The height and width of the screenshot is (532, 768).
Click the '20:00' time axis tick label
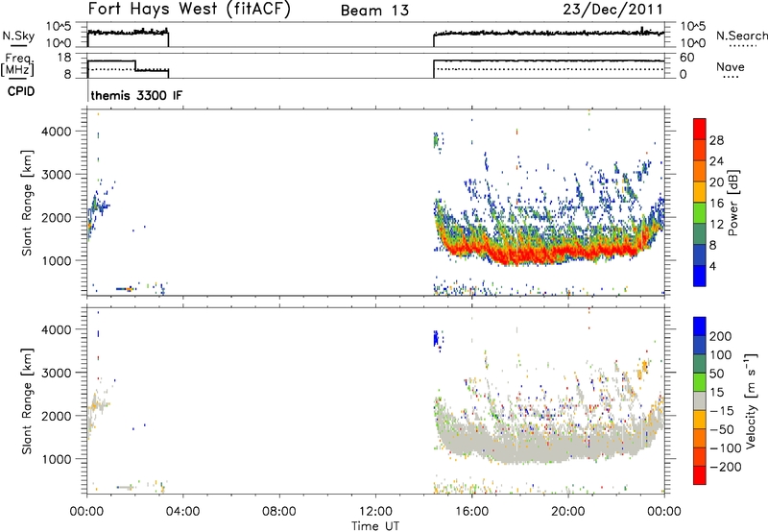click(568, 512)
